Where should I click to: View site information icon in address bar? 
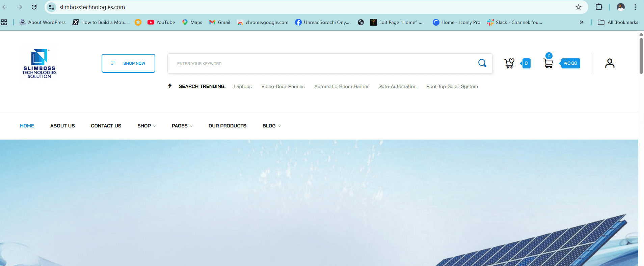pyautogui.click(x=51, y=7)
